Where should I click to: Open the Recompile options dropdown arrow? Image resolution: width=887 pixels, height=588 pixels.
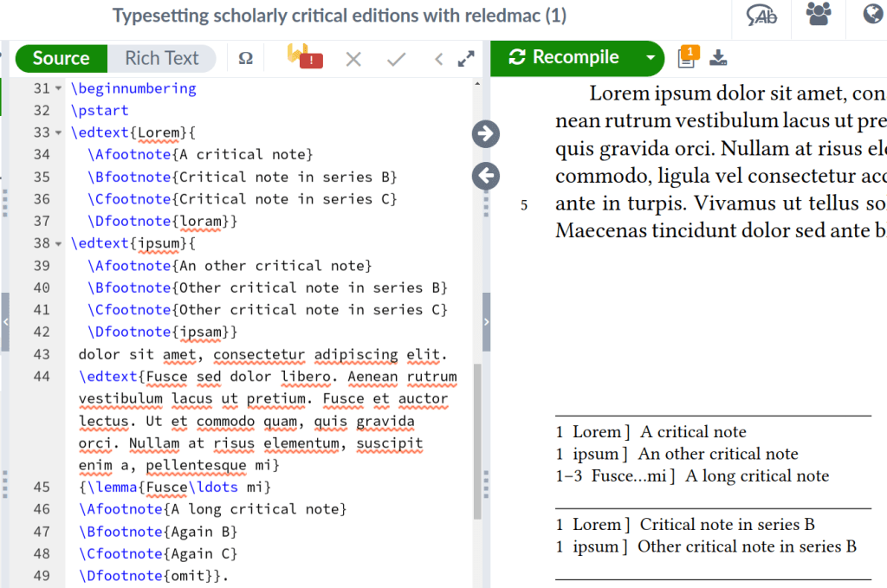[651, 58]
